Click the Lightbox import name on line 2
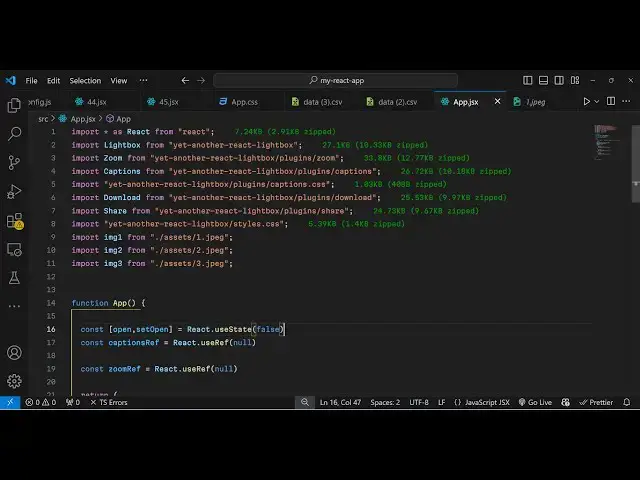 122,145
